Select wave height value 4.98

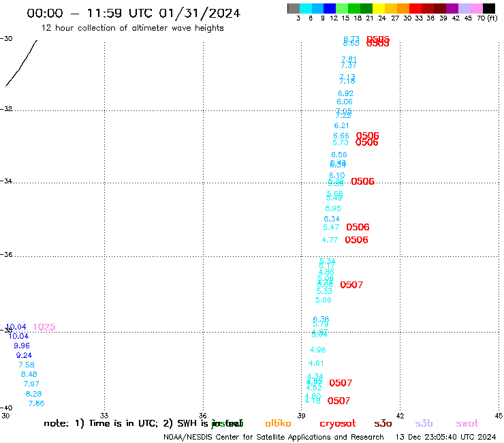[x=317, y=350]
